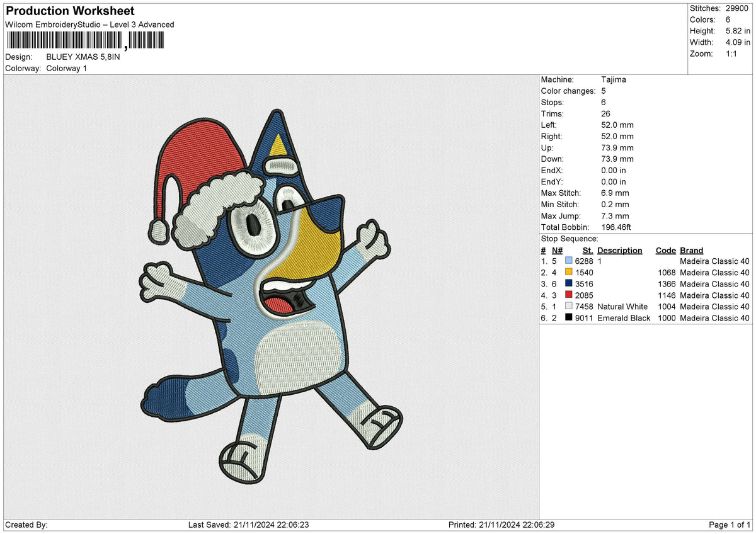756x534 pixels.
Task: Click the Down value 73.9 mm
Action: tap(617, 159)
